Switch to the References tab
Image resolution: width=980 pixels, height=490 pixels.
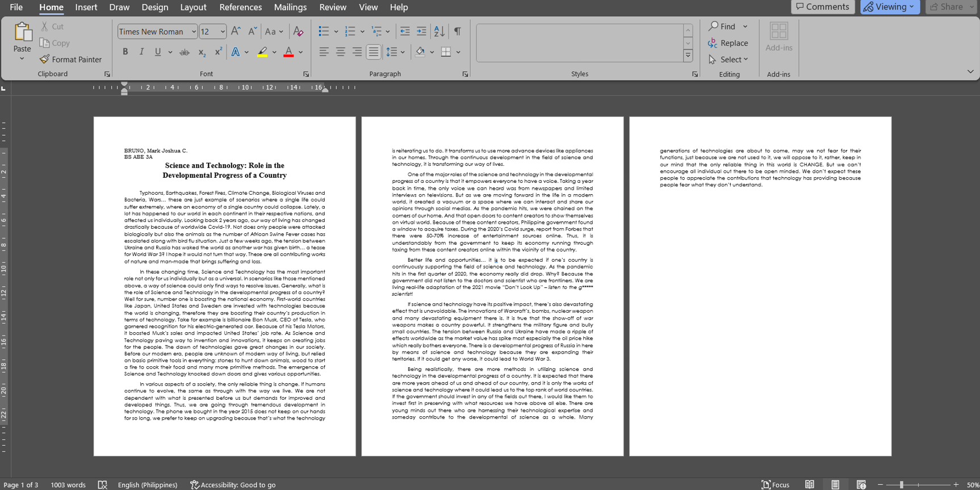pos(241,7)
